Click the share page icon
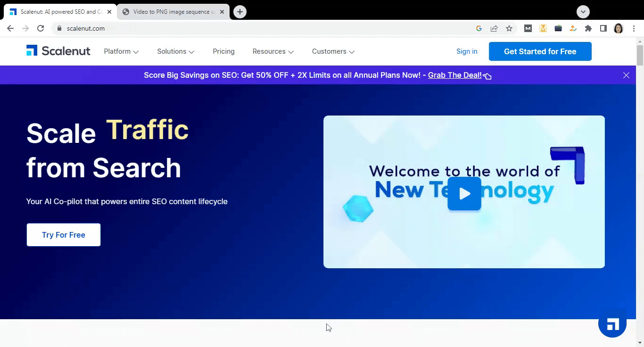The height and width of the screenshot is (347, 644). (494, 28)
